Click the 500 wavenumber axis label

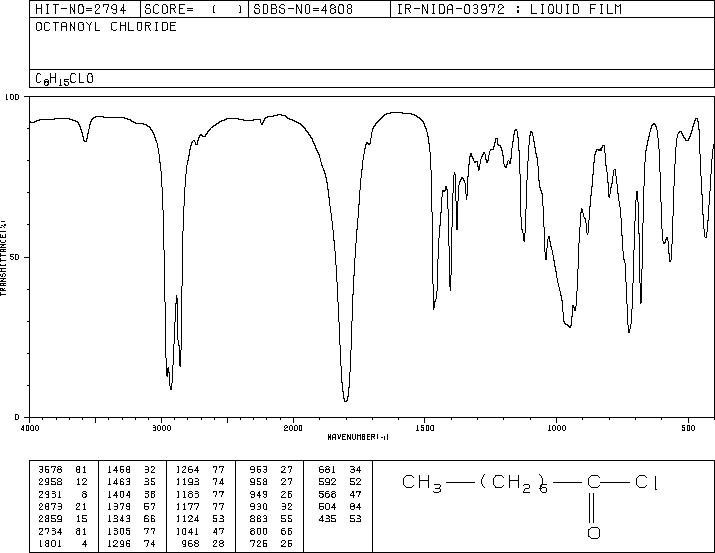click(x=689, y=428)
